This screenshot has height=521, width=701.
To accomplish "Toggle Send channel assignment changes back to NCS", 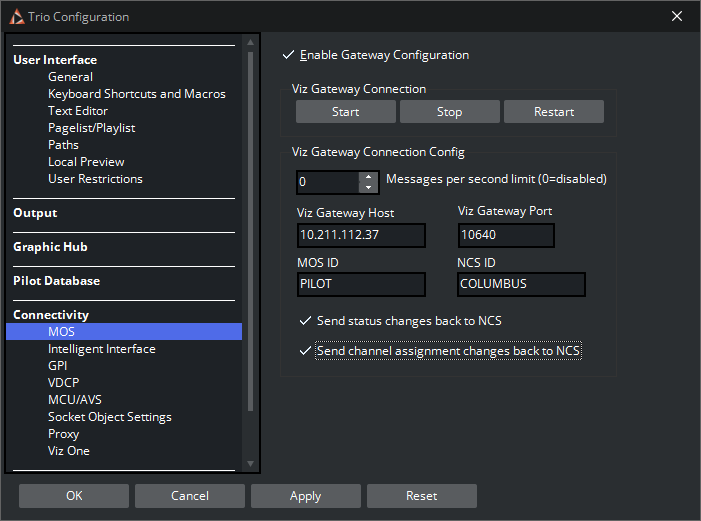I will [x=305, y=351].
